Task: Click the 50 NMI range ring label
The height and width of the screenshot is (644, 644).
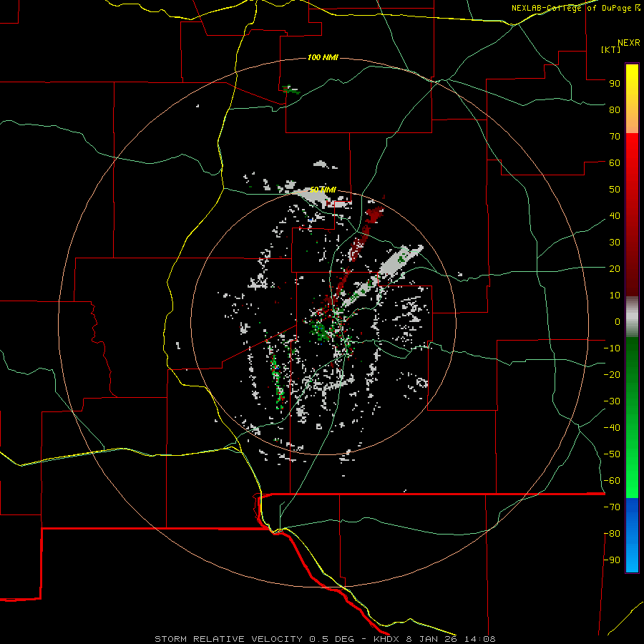Action: [x=323, y=190]
